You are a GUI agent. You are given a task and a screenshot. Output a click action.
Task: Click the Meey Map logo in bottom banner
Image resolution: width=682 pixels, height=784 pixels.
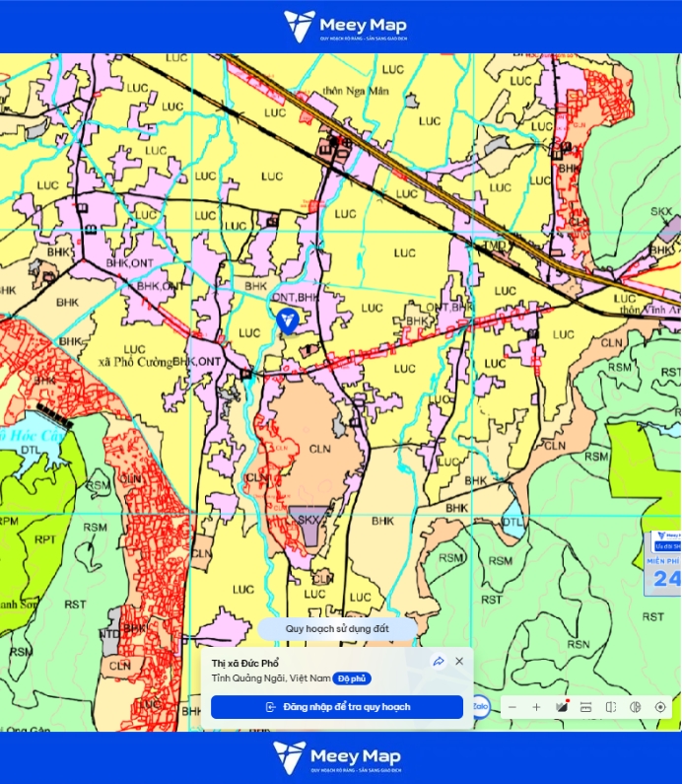[337, 757]
